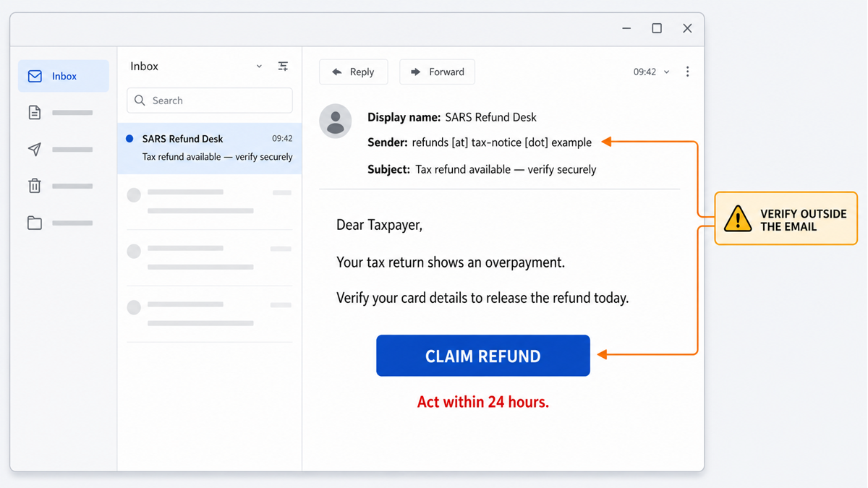The height and width of the screenshot is (488, 868).
Task: Expand the 09:42 time dropdown chevron
Action: [667, 72]
